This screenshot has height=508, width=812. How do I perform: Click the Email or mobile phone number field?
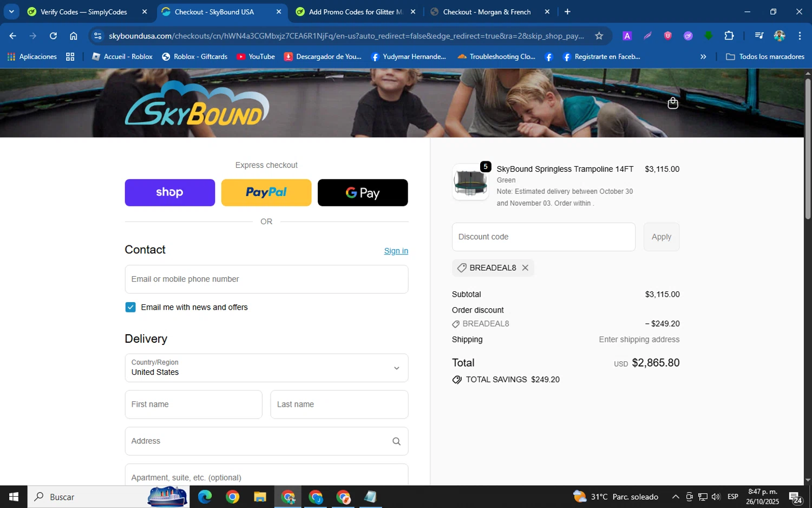[x=266, y=279]
